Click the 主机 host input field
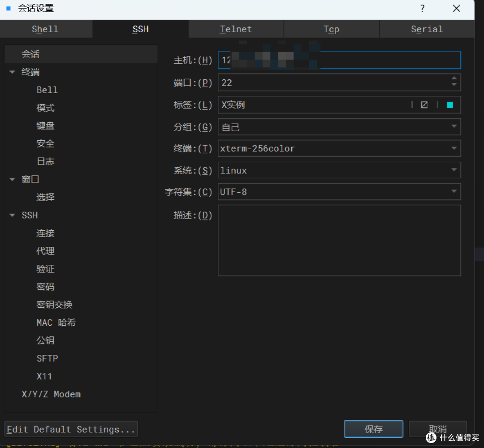This screenshot has width=484, height=448. pyautogui.click(x=339, y=60)
